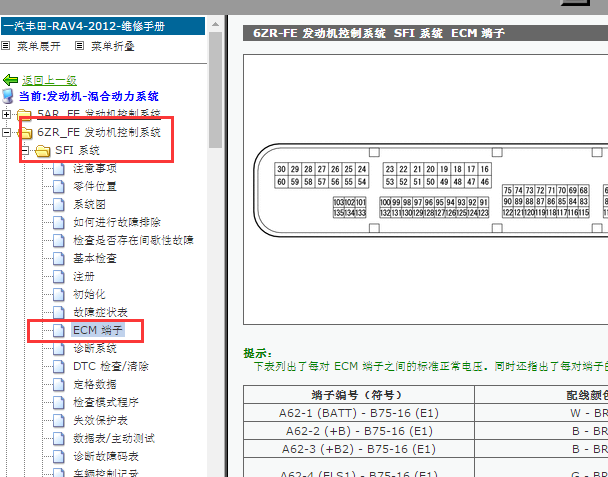The height and width of the screenshot is (477, 608).
Task: Open the 零件位置 page
Action: 95,186
